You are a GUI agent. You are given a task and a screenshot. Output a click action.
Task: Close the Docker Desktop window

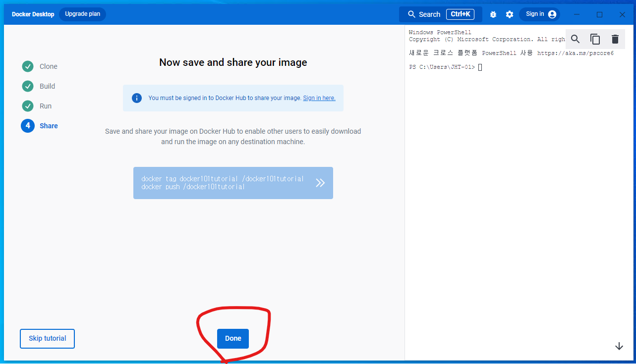[x=622, y=14]
